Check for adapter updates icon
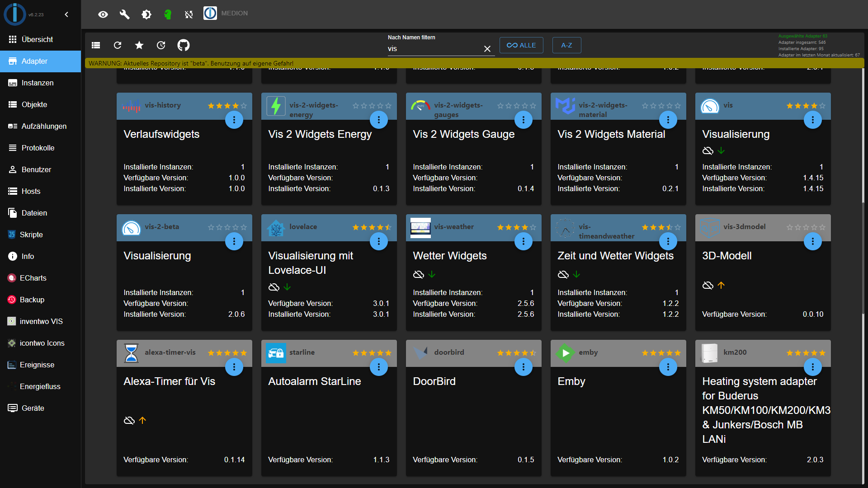The width and height of the screenshot is (868, 488). point(161,45)
